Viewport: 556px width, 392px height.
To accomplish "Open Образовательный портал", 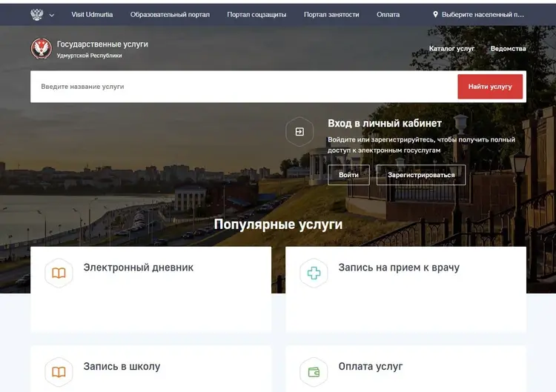I will point(170,15).
